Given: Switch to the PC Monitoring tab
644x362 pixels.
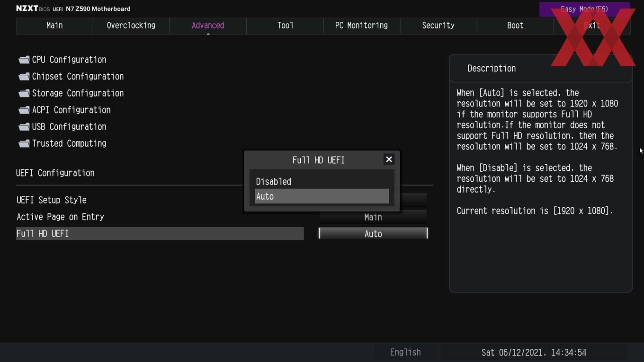Looking at the screenshot, I should 361,26.
